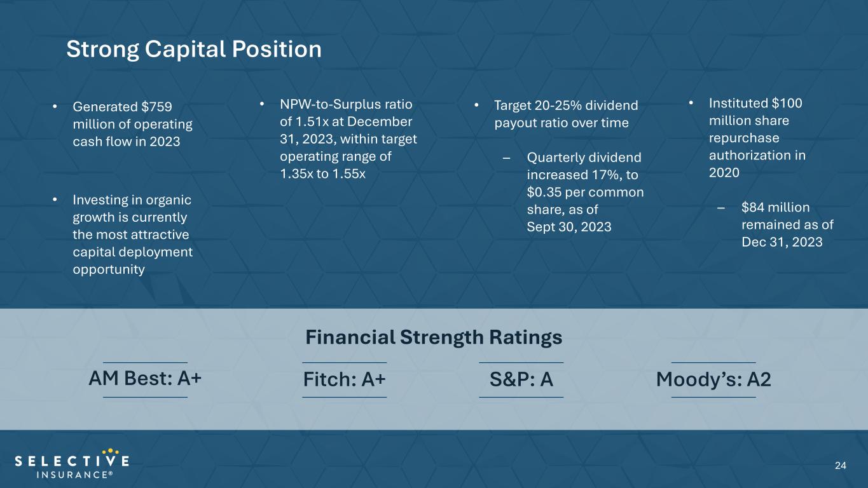Click the $100 million share repurchase bullet
Screen dimensions: 868x488
(755, 137)
